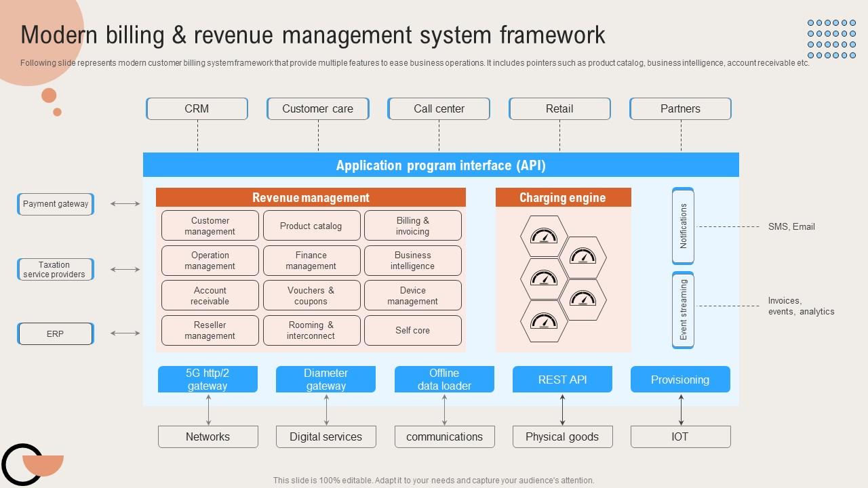The image size is (868, 488).
Task: Open the Vouchers & coupons block
Action: [311, 296]
